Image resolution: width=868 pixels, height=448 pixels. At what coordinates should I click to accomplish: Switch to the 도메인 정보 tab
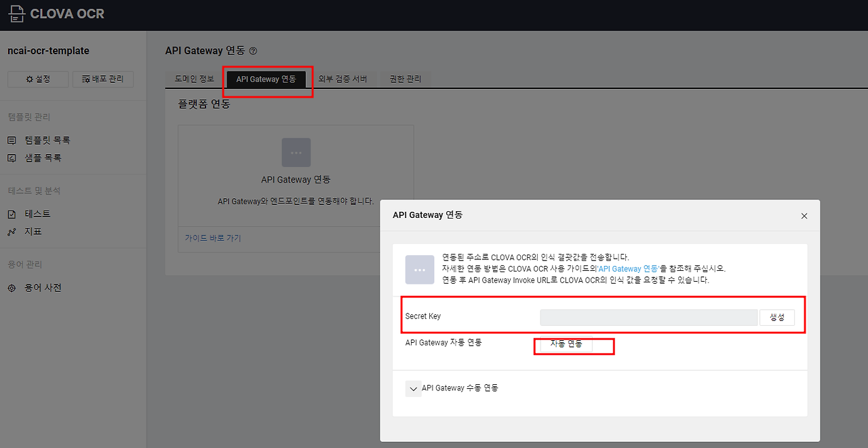point(195,79)
